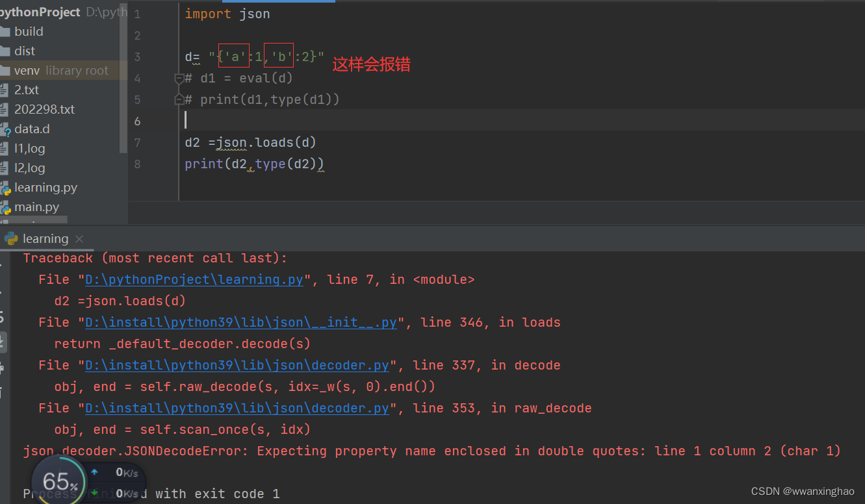865x504 pixels.
Task: Click 'd2 =json.loads(d)' in the editor
Action: pos(251,142)
